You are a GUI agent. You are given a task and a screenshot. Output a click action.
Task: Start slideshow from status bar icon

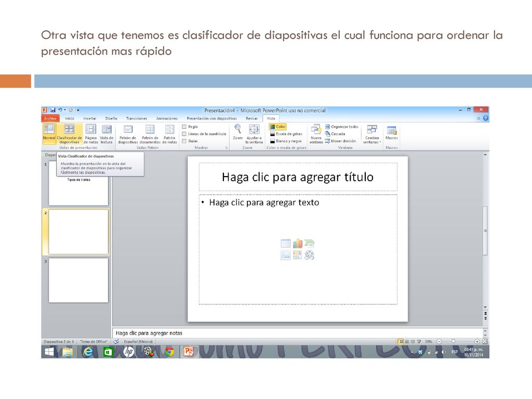tap(419, 342)
